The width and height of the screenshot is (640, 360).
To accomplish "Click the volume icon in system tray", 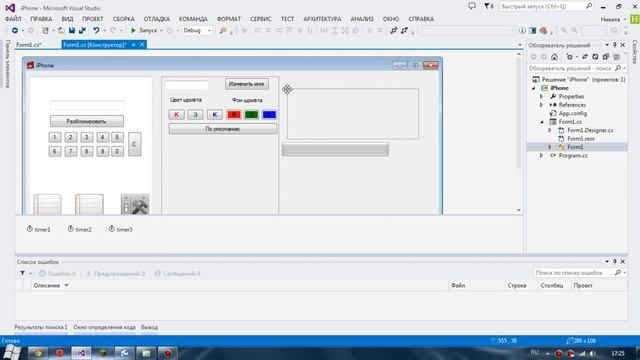I will (x=593, y=353).
